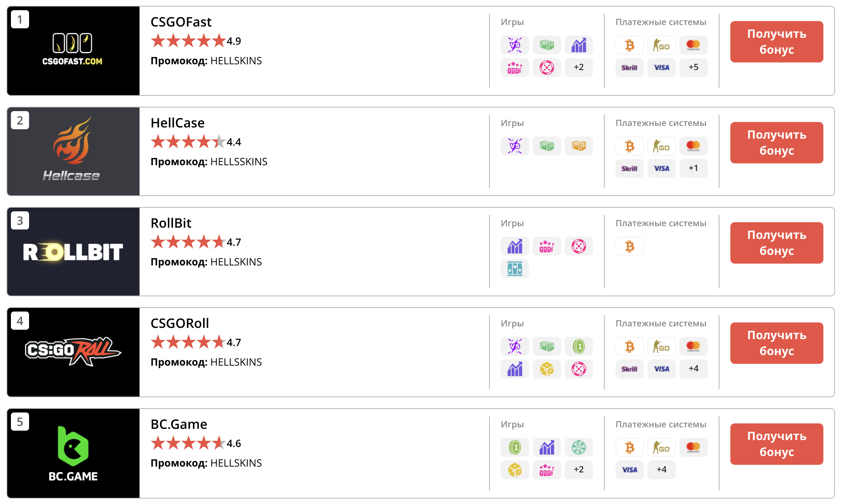Click the cards game icon in RollBit row
The image size is (843, 504).
pyautogui.click(x=515, y=269)
